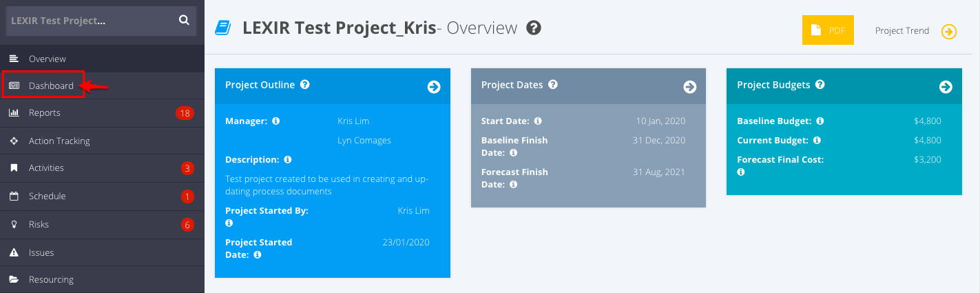980x293 pixels.
Task: Click info icon next to Baseline Budget
Action: pyautogui.click(x=820, y=121)
